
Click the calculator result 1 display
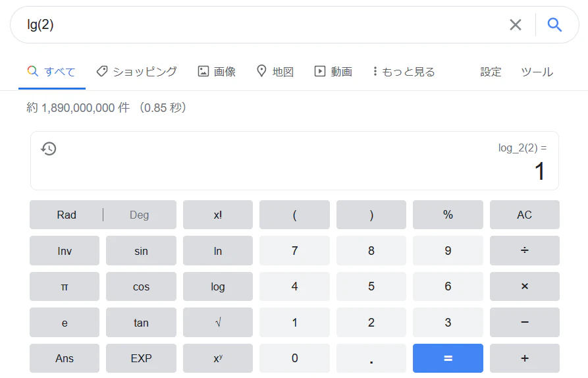tap(539, 171)
